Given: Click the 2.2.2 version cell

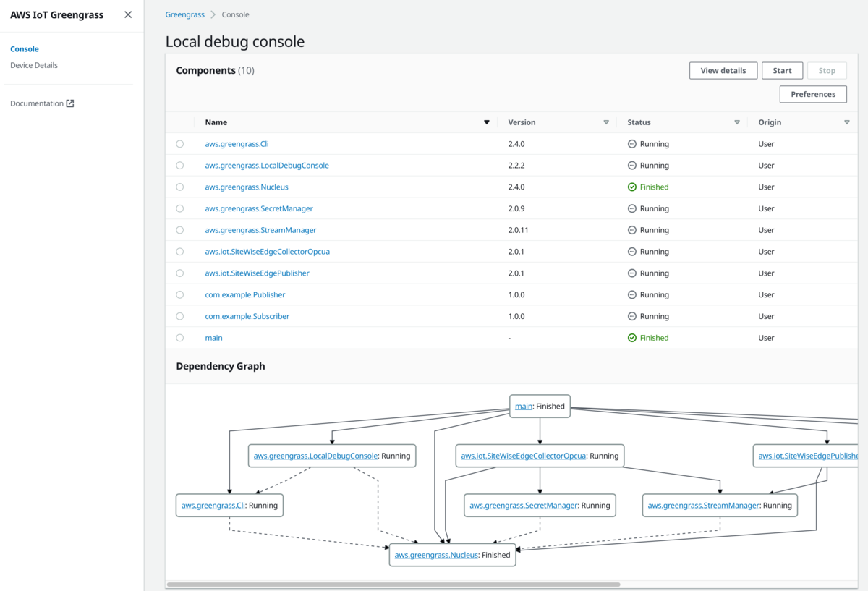Looking at the screenshot, I should (x=516, y=166).
